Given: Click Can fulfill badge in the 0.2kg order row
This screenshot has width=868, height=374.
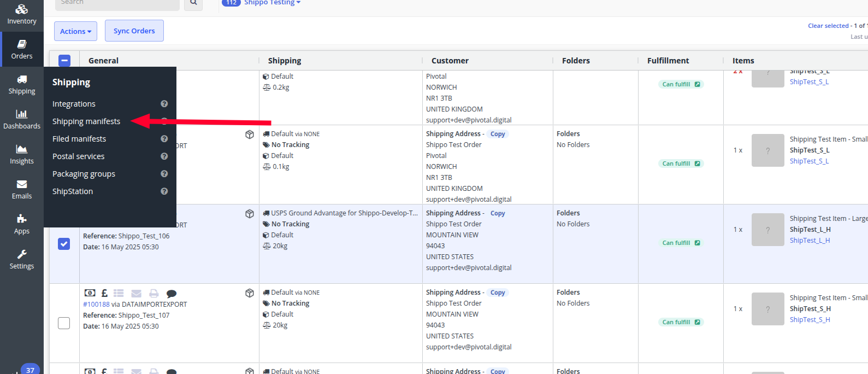Looking at the screenshot, I should pos(681,84).
